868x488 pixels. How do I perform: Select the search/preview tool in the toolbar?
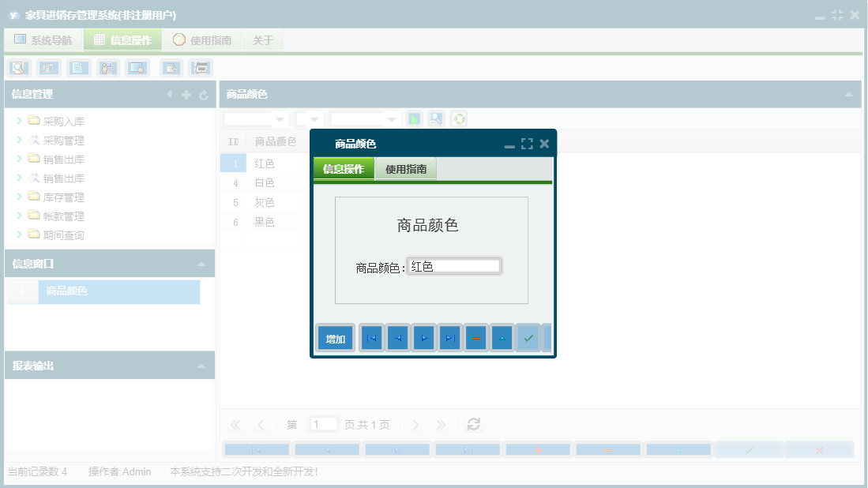point(17,68)
